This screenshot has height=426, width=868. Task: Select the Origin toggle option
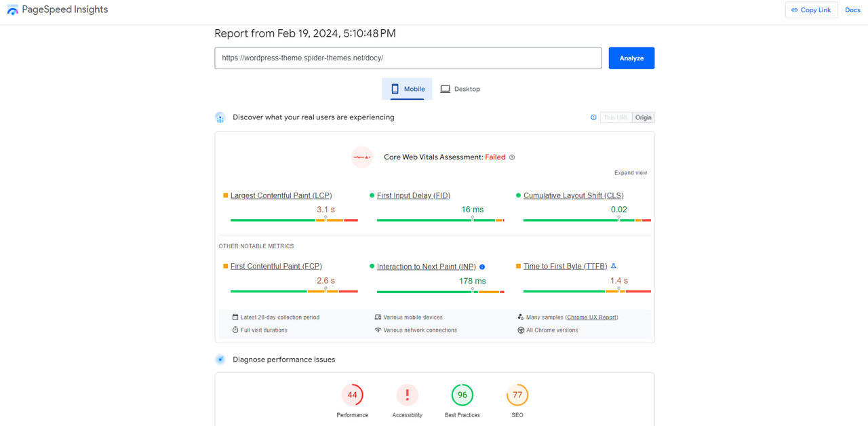coord(644,117)
